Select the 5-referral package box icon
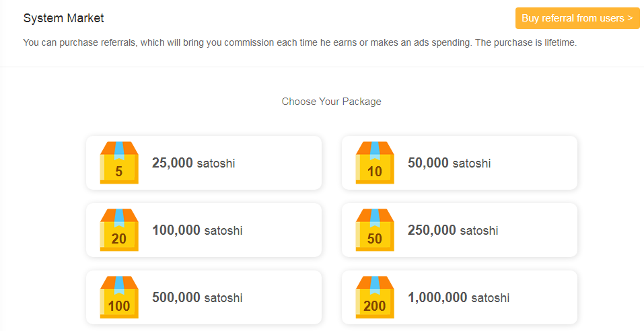 coord(119,163)
